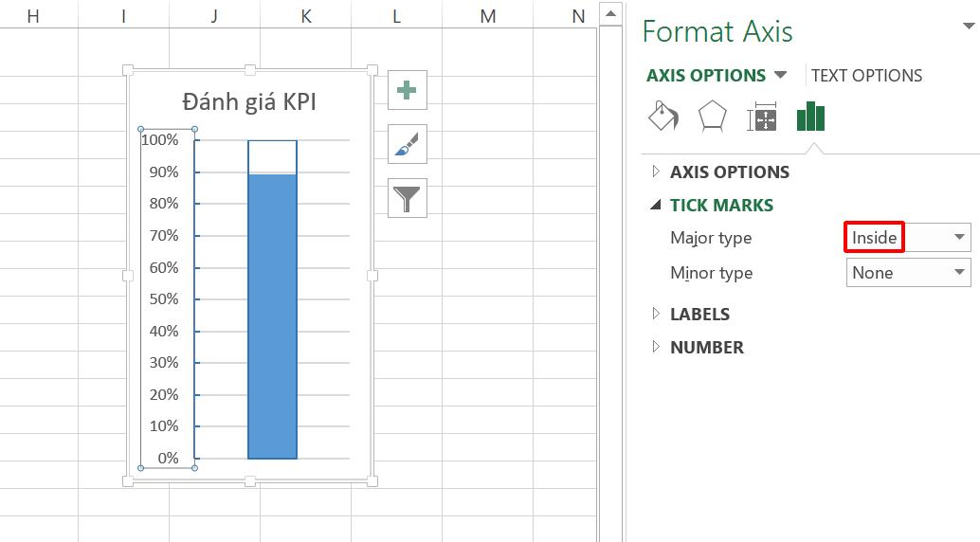Select the chart title Đánh giá KPI

coord(249,101)
